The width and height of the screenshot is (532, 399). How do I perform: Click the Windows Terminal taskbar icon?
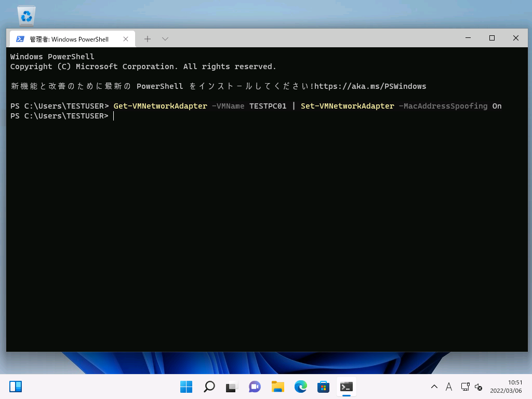tap(347, 387)
